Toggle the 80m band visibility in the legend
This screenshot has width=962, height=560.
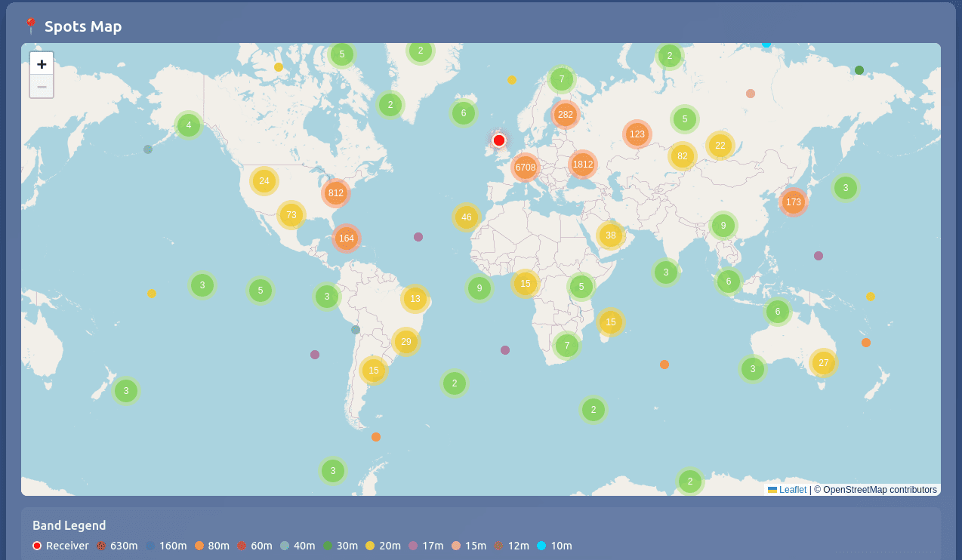tap(199, 546)
